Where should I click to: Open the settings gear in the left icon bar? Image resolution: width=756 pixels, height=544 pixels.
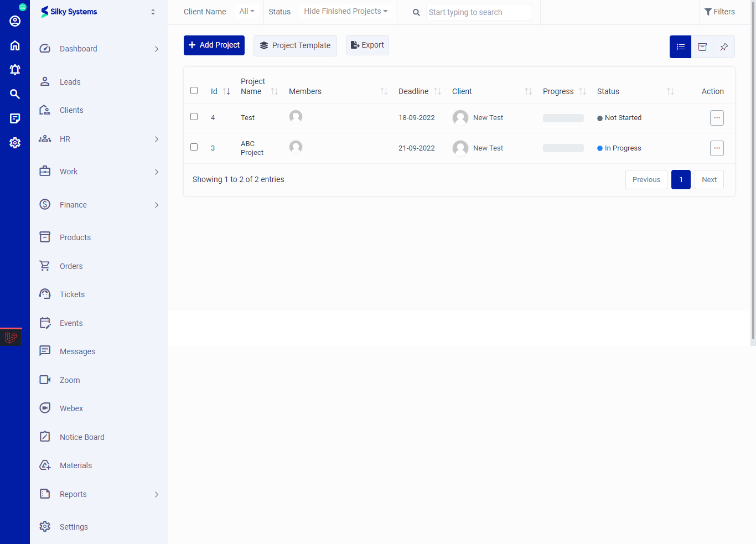coord(15,142)
